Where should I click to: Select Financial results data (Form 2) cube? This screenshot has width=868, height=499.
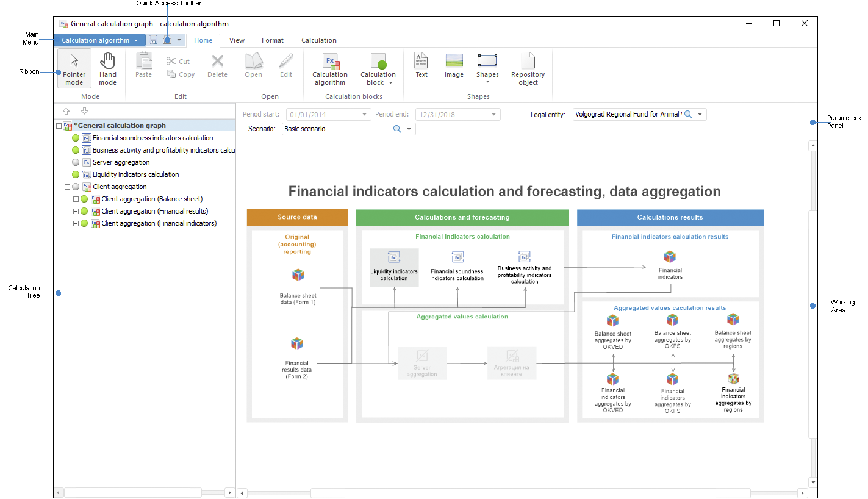pyautogui.click(x=297, y=343)
